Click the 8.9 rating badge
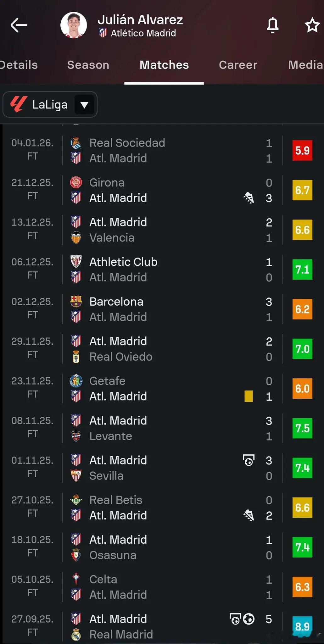 302,626
